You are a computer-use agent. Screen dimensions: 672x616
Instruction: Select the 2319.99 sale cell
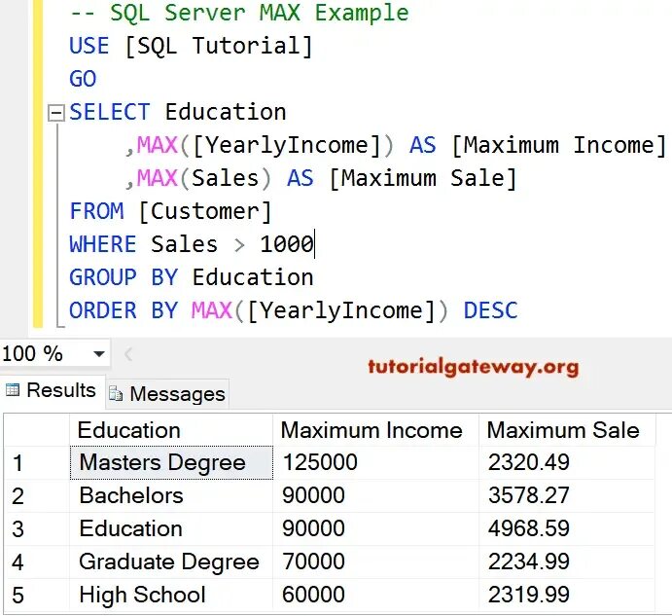pos(567,595)
